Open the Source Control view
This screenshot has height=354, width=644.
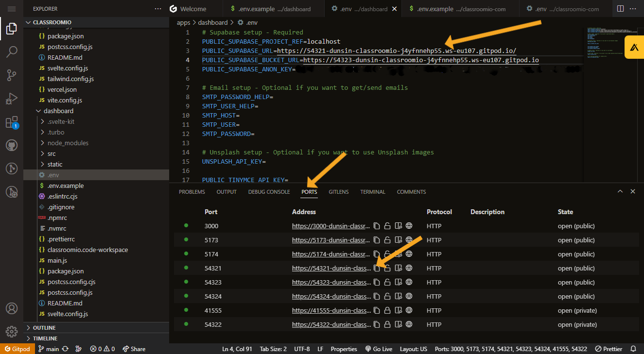coord(12,75)
